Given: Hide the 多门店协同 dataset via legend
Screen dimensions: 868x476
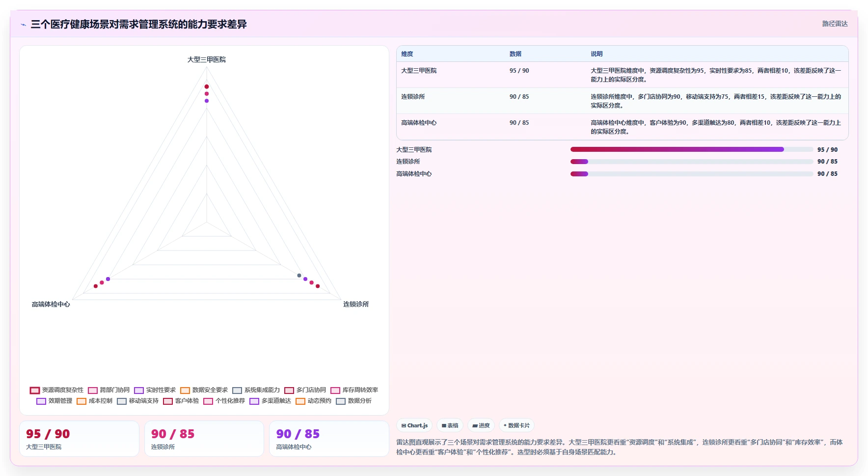Looking at the screenshot, I should tap(305, 390).
